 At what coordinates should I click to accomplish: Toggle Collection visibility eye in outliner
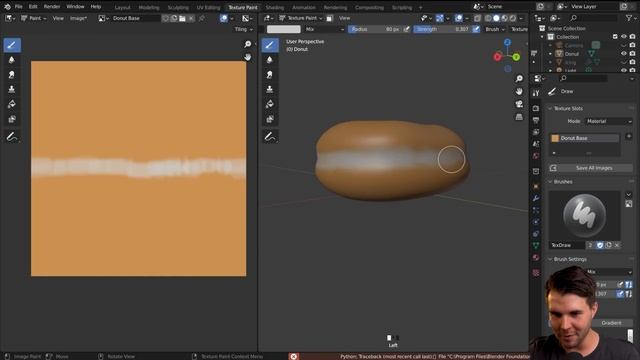point(624,37)
